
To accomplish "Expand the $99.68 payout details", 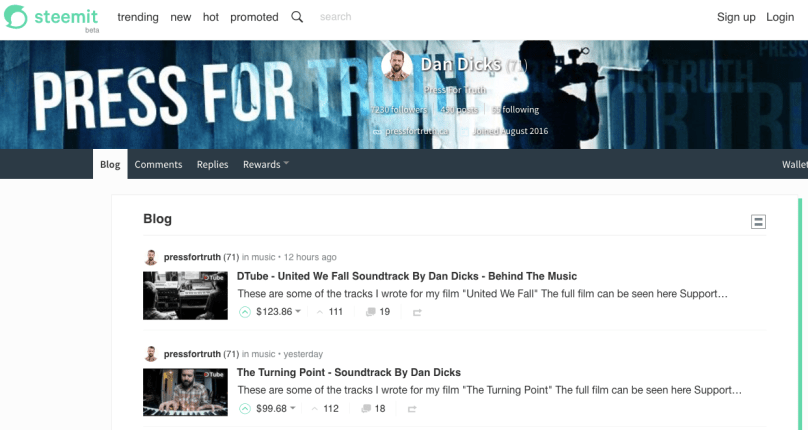I will coord(275,408).
